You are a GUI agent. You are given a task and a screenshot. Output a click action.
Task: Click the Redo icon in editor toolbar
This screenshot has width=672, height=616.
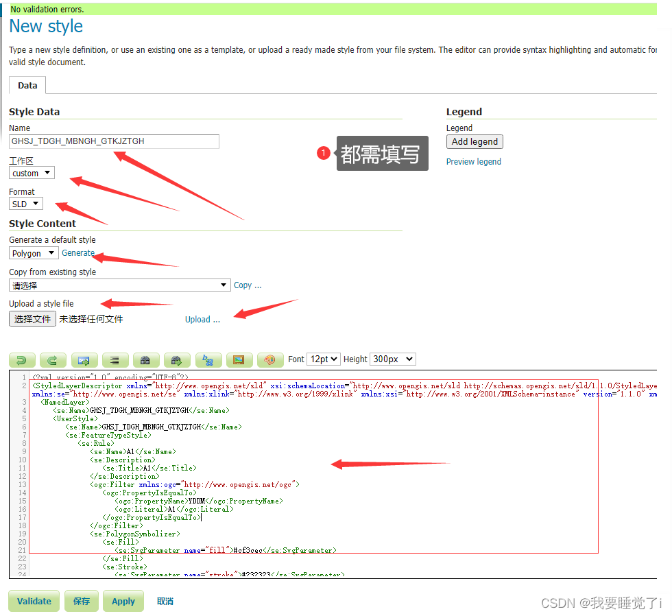tap(53, 359)
